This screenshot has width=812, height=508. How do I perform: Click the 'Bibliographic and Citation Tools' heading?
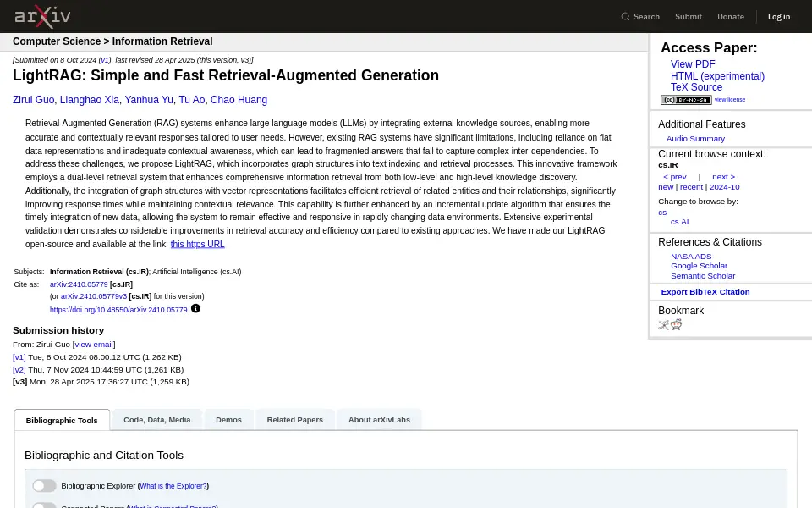pos(103,456)
